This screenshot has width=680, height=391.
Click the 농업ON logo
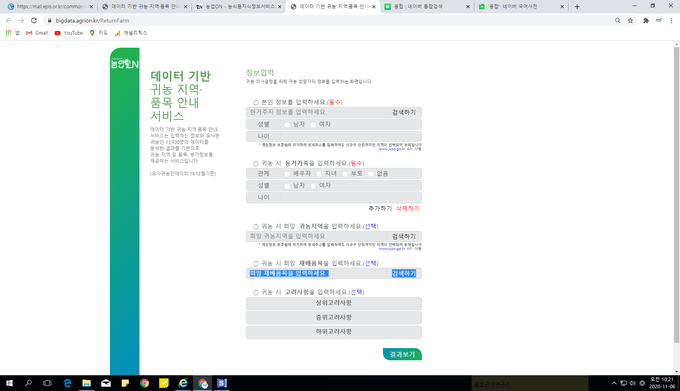coord(124,64)
